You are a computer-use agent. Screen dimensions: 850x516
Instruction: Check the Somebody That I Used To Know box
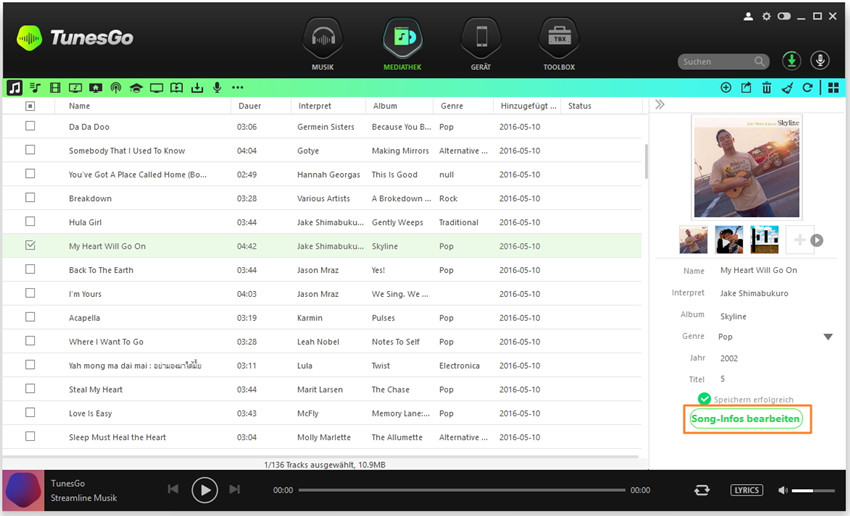30,150
